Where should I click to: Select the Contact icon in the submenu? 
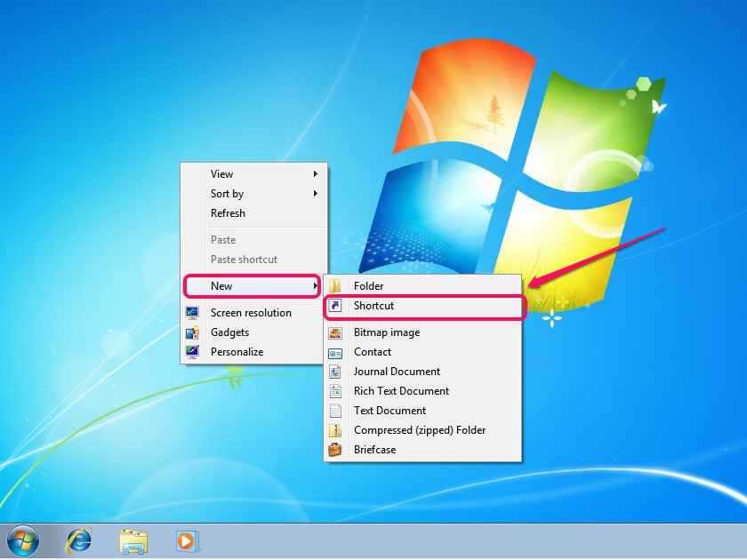(x=336, y=351)
